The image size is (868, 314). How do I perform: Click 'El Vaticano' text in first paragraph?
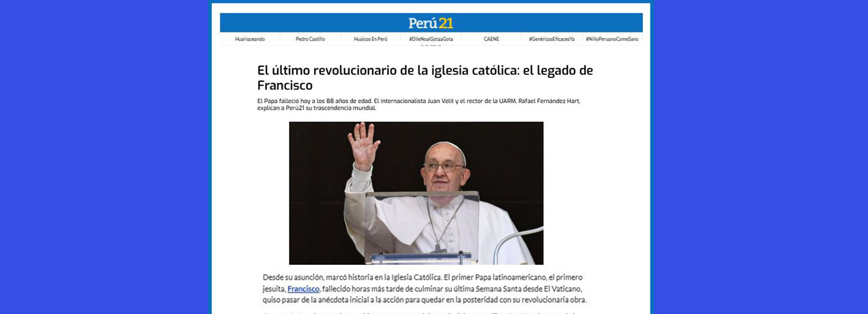coord(563,289)
